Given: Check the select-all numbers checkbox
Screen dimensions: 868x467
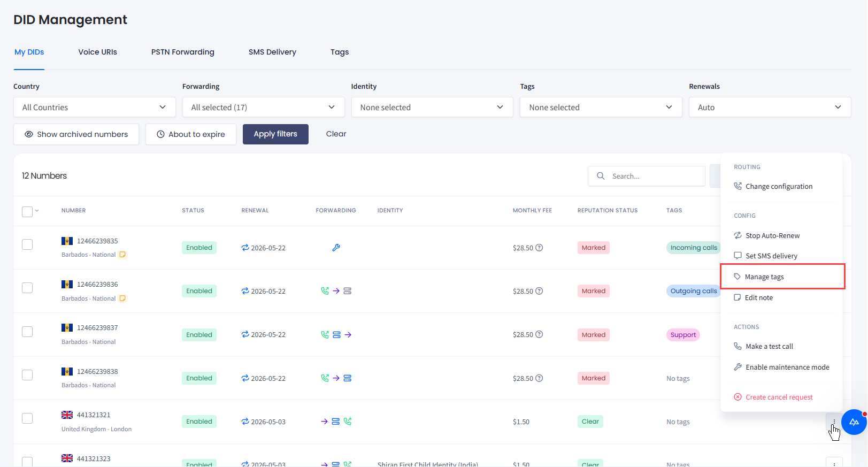Looking at the screenshot, I should coord(27,212).
